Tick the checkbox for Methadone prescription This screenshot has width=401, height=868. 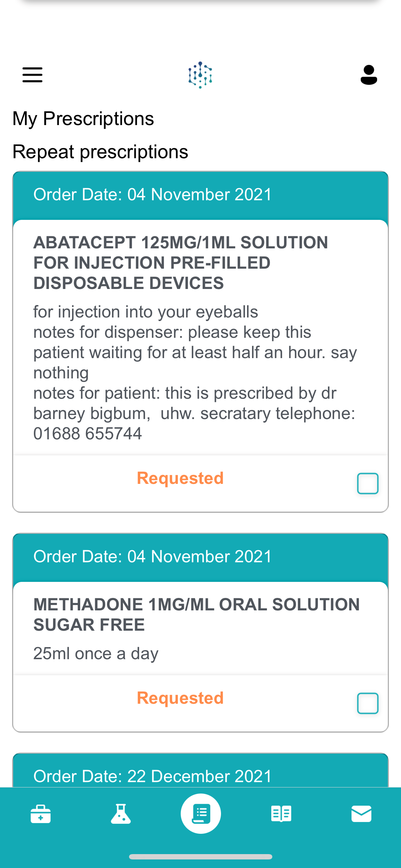pyautogui.click(x=368, y=703)
